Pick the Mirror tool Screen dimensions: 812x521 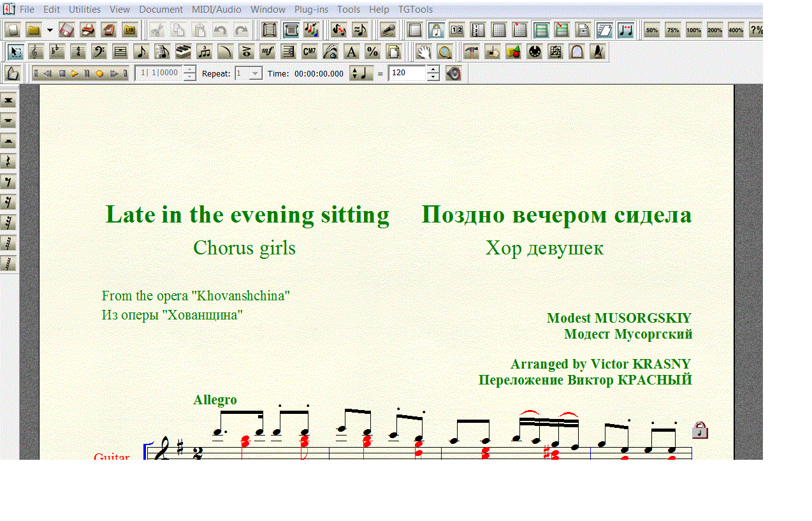pos(576,52)
